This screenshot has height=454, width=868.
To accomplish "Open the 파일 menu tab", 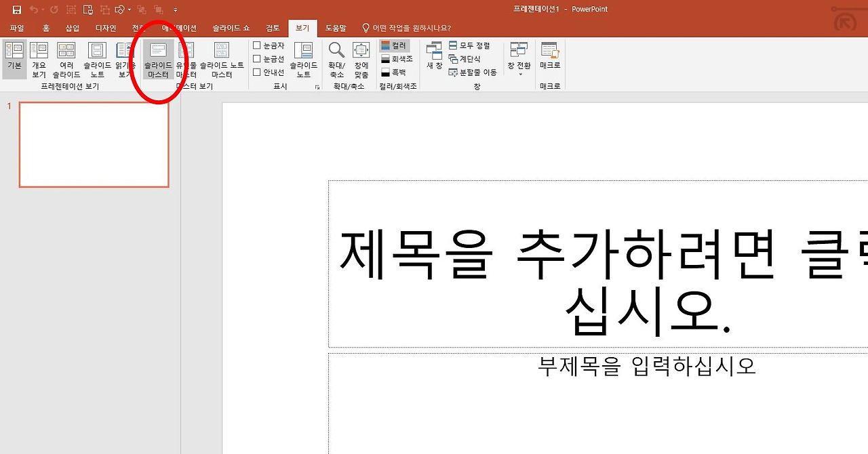I will coord(17,28).
